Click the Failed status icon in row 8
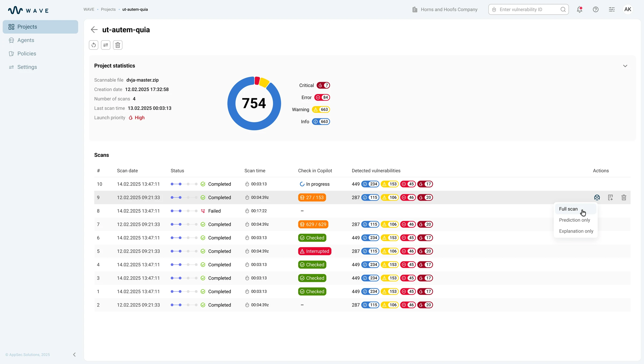 (203, 211)
